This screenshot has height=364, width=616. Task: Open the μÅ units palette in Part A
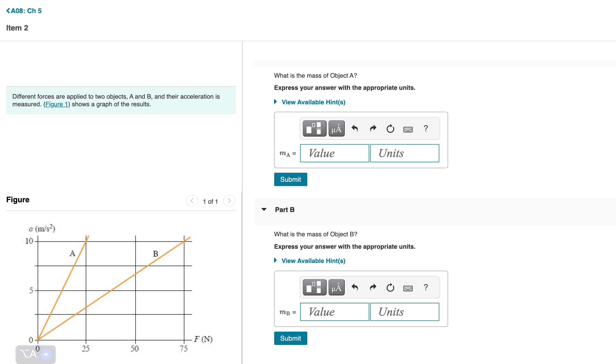click(336, 128)
